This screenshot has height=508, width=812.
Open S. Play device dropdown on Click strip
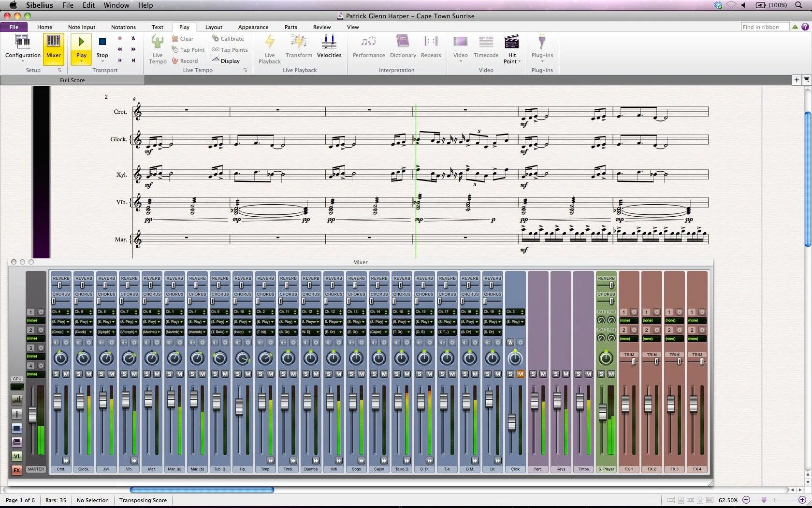[x=515, y=322]
